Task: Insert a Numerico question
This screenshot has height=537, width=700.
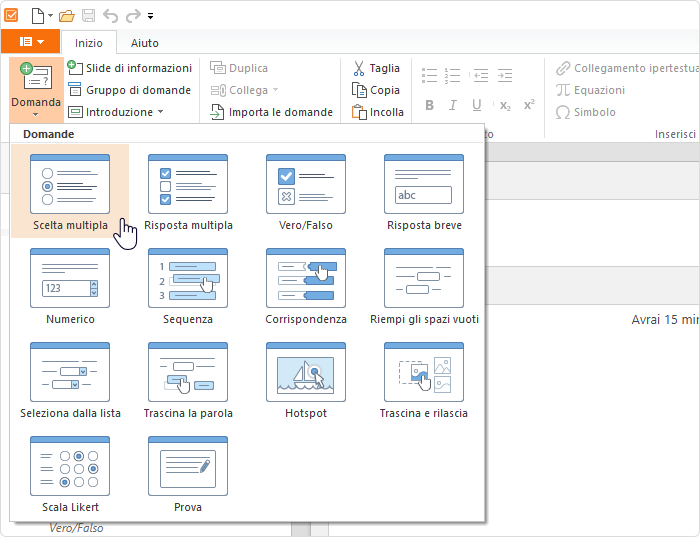Action: tap(70, 286)
